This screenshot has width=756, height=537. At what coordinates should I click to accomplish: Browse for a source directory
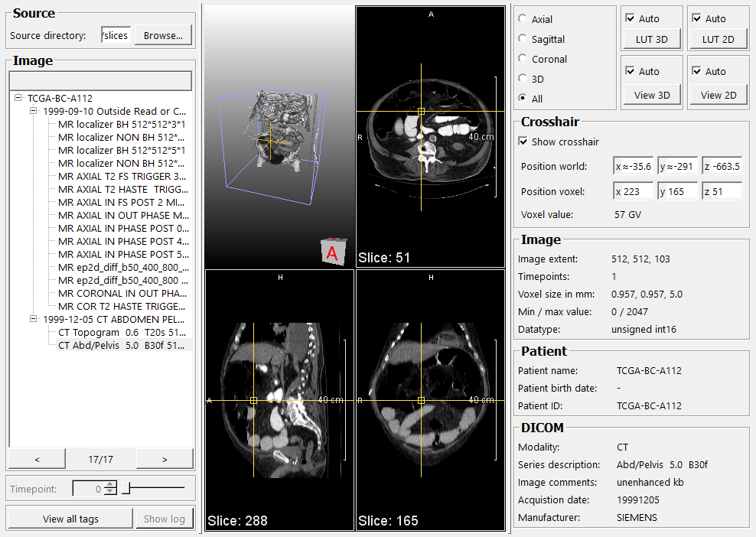[163, 35]
